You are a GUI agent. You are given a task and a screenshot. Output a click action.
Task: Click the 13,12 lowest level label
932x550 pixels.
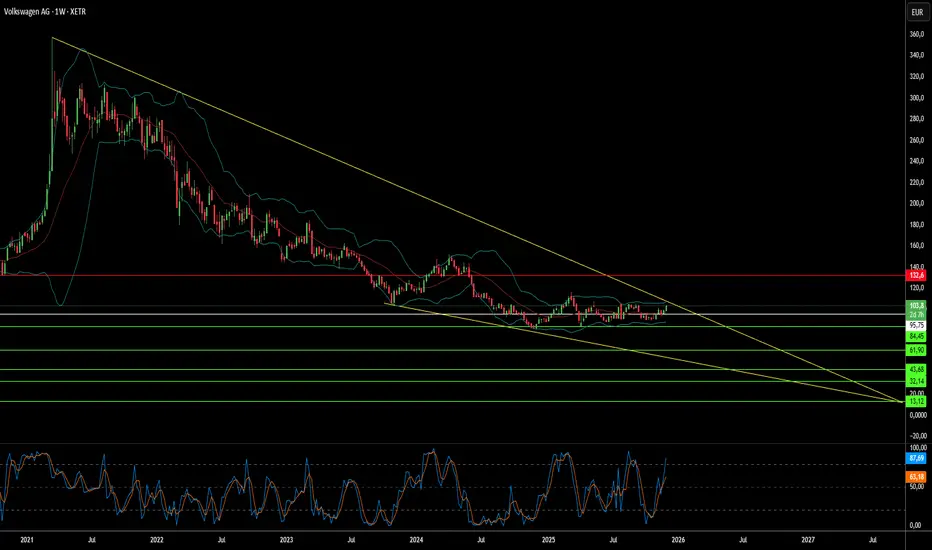coord(914,402)
